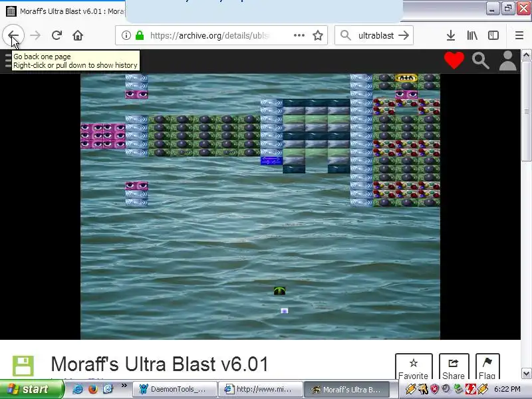532x399 pixels.
Task: Click the page scrollbar down arrow
Action: coord(526,374)
